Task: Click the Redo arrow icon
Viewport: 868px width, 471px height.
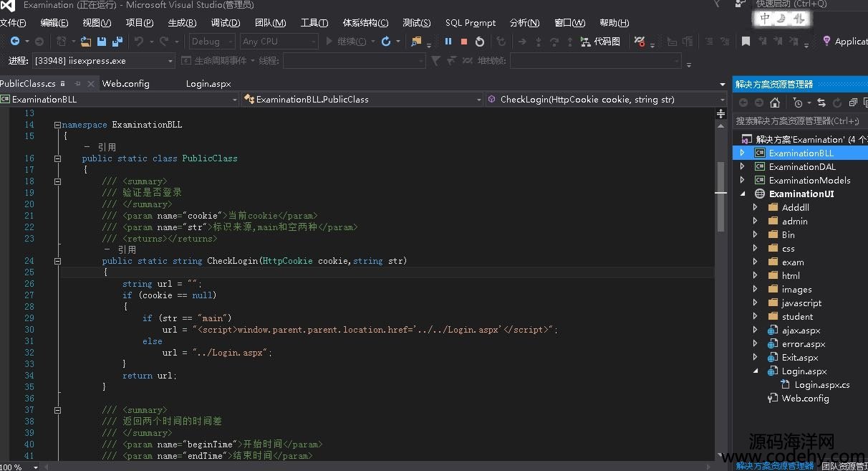Action: (164, 42)
